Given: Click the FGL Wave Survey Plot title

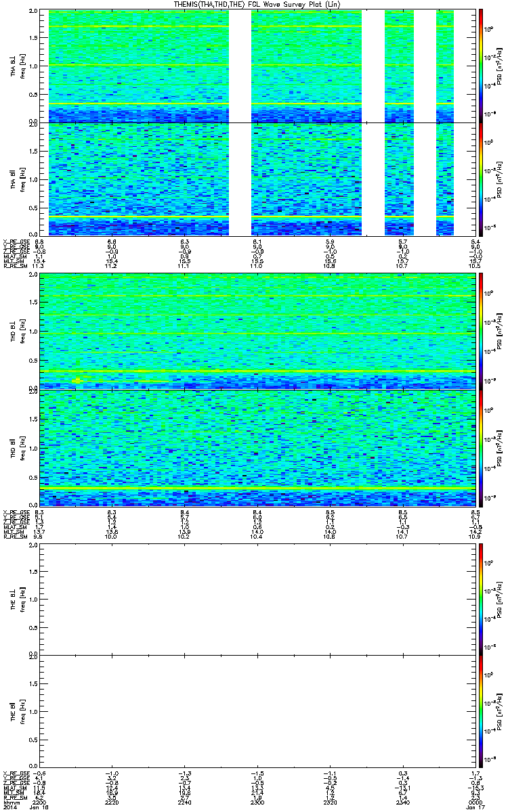Looking at the screenshot, I should [257, 4].
